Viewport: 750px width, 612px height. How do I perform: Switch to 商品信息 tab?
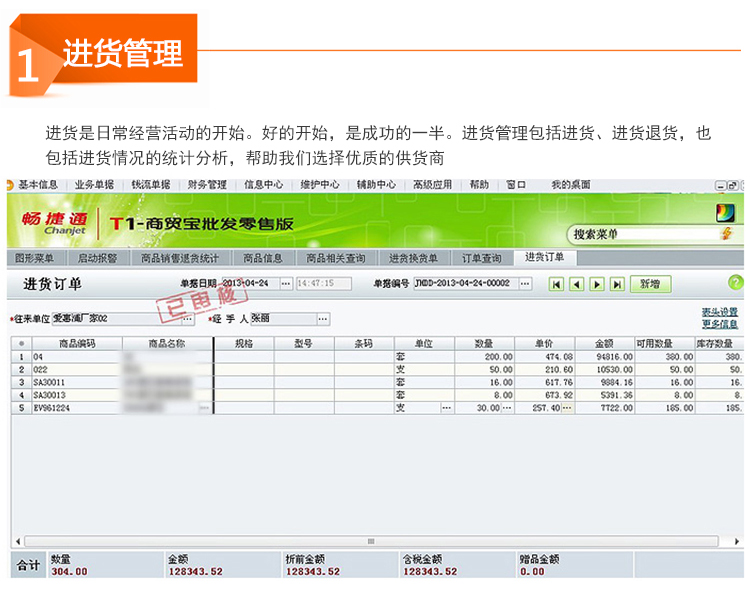[x=263, y=258]
